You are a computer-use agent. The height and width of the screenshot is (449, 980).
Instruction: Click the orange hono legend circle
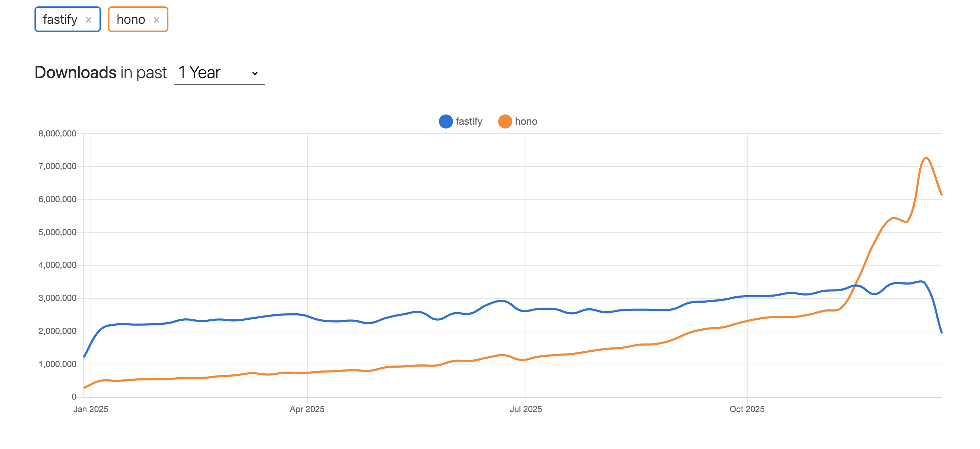point(505,121)
